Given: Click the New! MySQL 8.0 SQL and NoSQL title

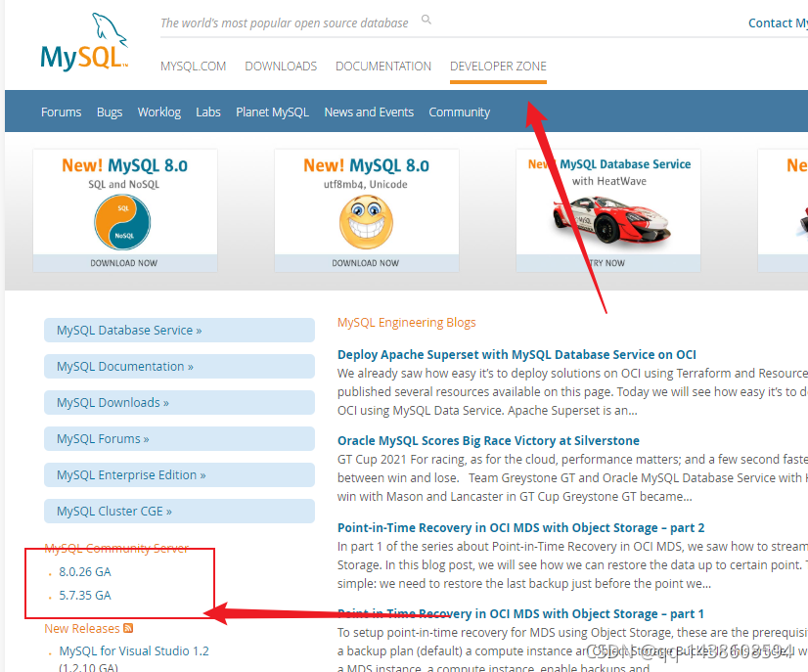Looking at the screenshot, I should [124, 165].
